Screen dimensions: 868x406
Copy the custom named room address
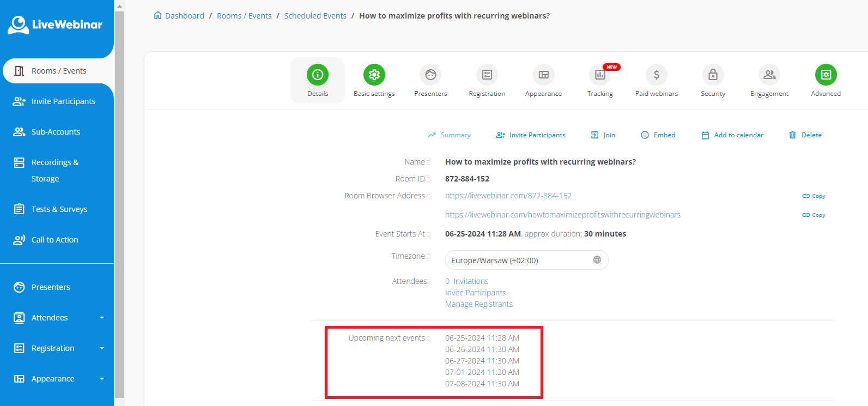pos(814,215)
